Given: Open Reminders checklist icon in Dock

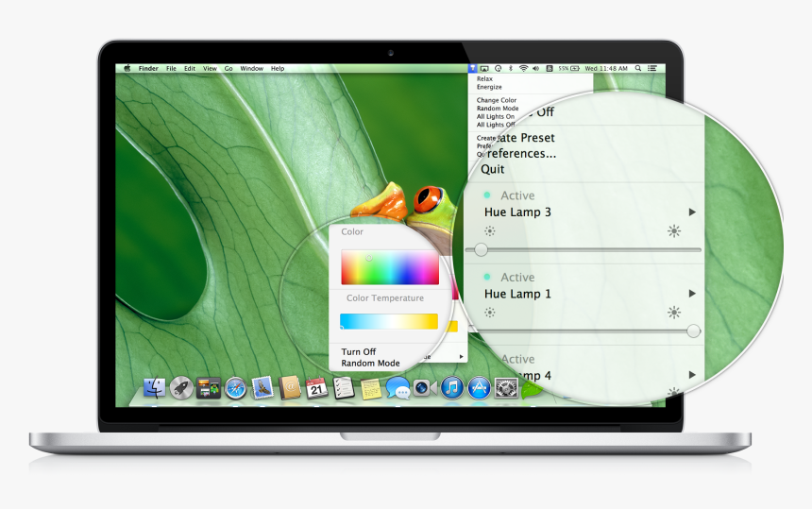Looking at the screenshot, I should point(344,387).
